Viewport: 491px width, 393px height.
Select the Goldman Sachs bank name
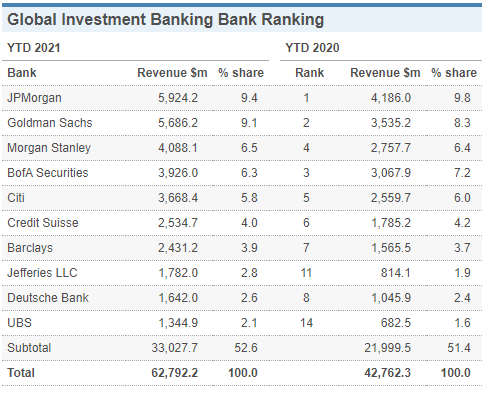(x=50, y=123)
